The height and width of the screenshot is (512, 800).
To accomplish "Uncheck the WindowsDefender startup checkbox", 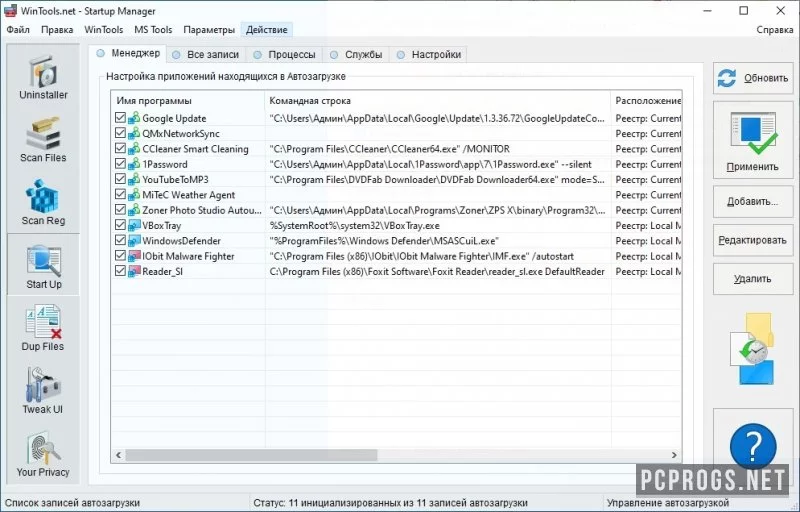I will point(120,240).
